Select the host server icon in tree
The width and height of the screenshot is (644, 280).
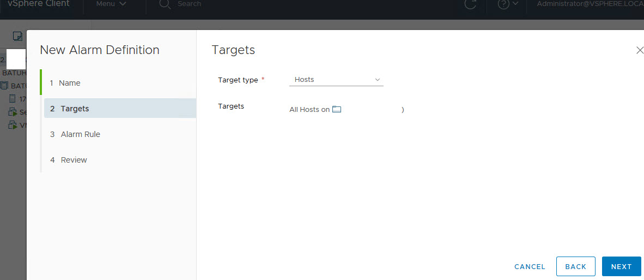pyautogui.click(x=13, y=99)
